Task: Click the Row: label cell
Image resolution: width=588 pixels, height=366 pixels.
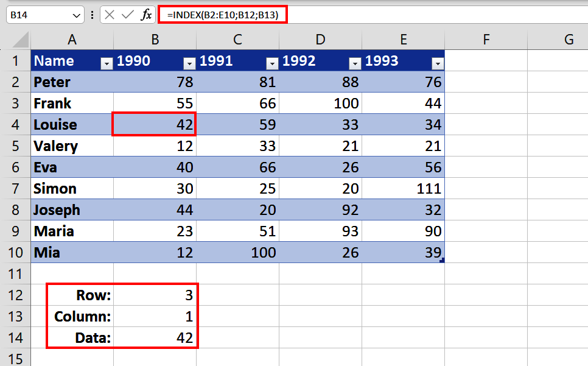Action: tap(72, 295)
